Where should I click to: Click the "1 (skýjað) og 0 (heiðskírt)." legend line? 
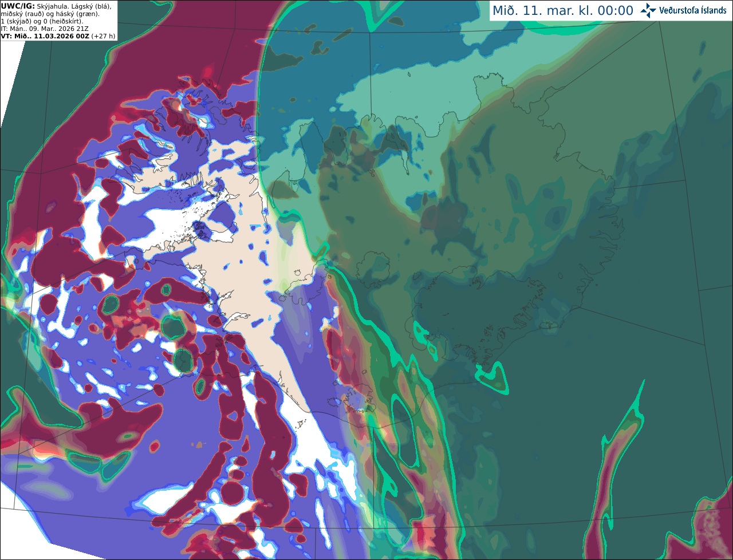(x=42, y=21)
